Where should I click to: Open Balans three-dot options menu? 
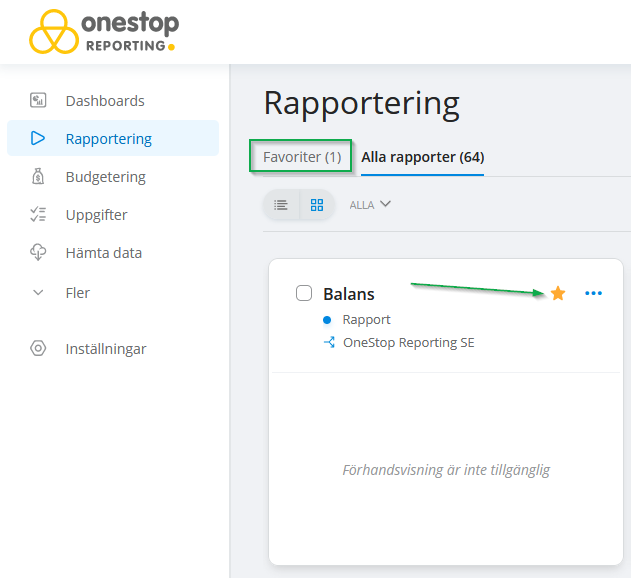594,293
